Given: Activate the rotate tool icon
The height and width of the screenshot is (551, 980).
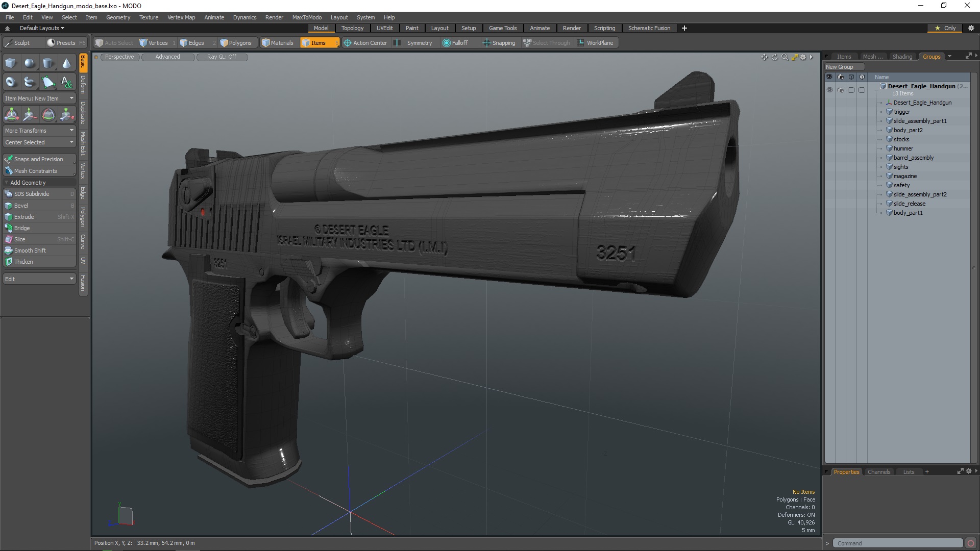Looking at the screenshot, I should pos(48,114).
